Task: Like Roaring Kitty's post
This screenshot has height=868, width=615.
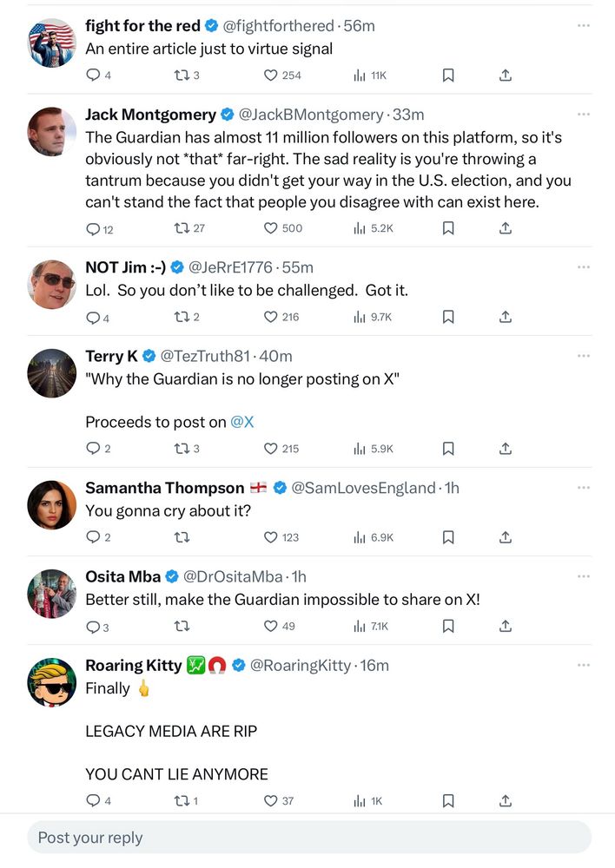Action: (270, 801)
